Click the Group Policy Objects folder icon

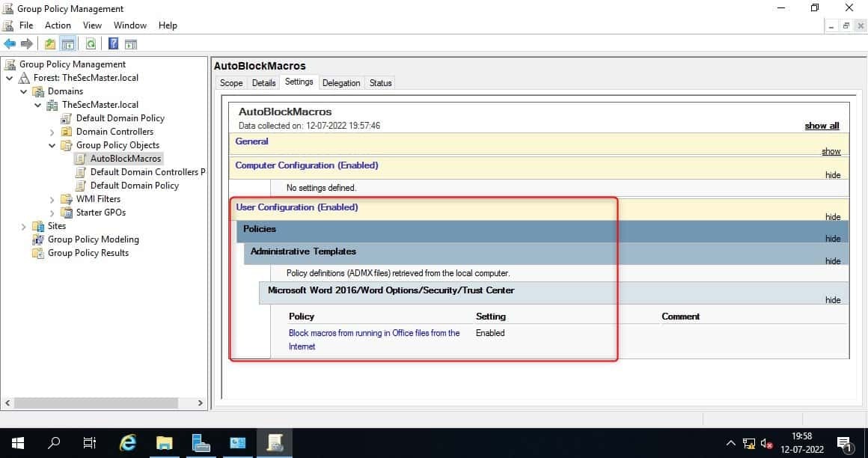(67, 145)
